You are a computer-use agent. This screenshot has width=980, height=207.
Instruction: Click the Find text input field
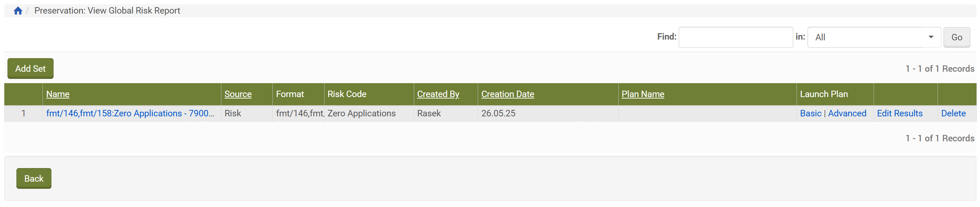pyautogui.click(x=735, y=37)
